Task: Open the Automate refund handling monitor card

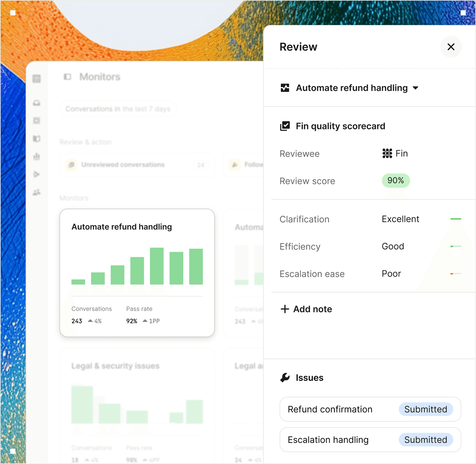Action: click(x=137, y=273)
